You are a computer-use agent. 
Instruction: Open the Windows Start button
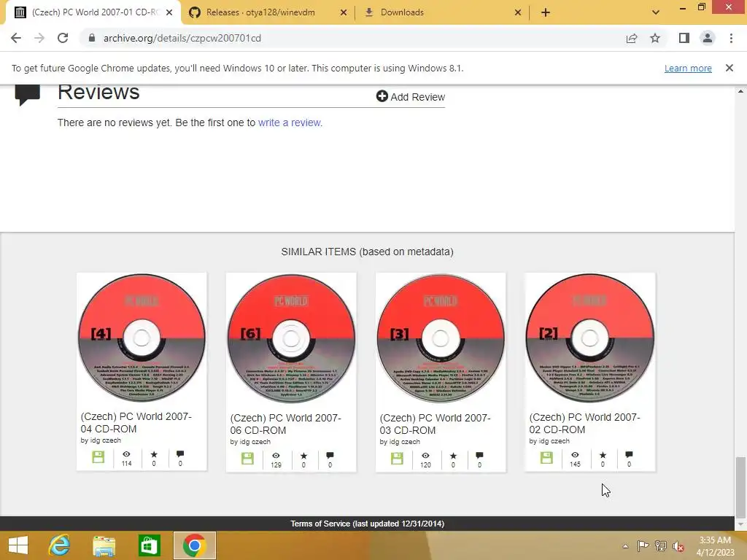18,545
